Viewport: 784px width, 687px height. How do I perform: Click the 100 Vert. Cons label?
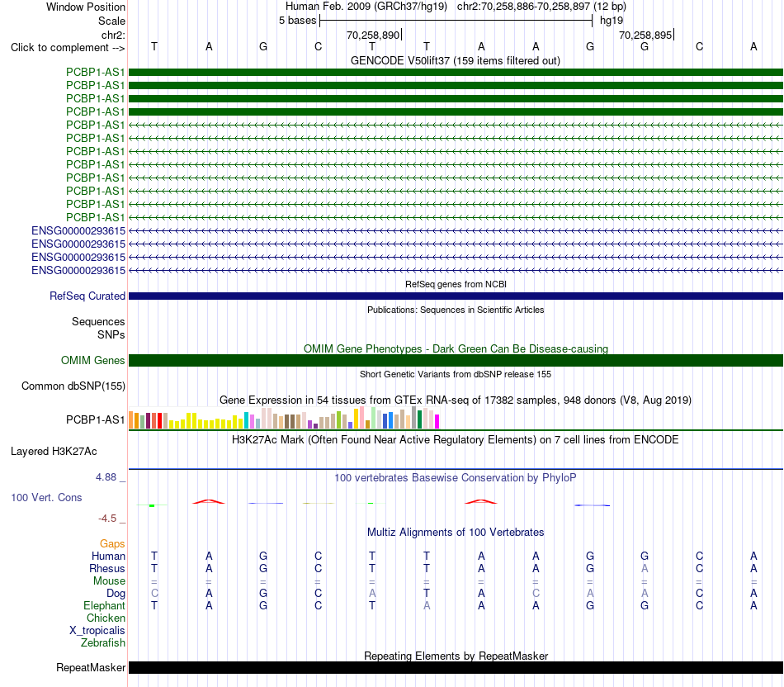(46, 497)
